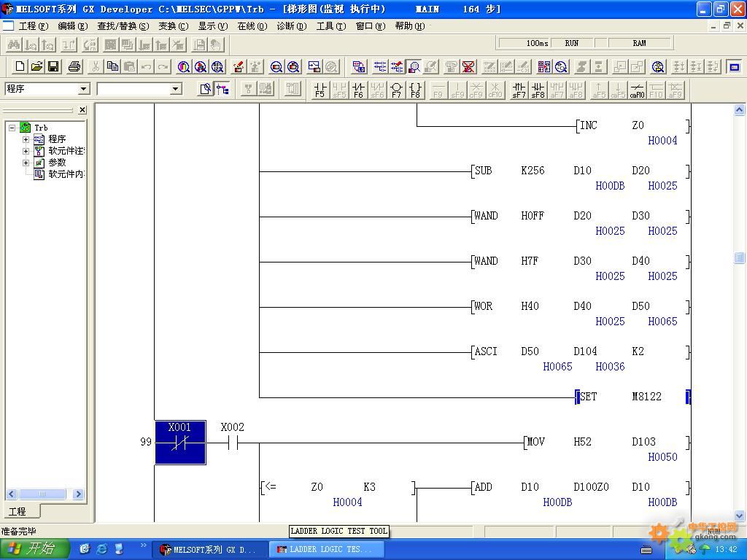Print with the printer toolbar icon
This screenshot has width=747, height=560.
74,66
